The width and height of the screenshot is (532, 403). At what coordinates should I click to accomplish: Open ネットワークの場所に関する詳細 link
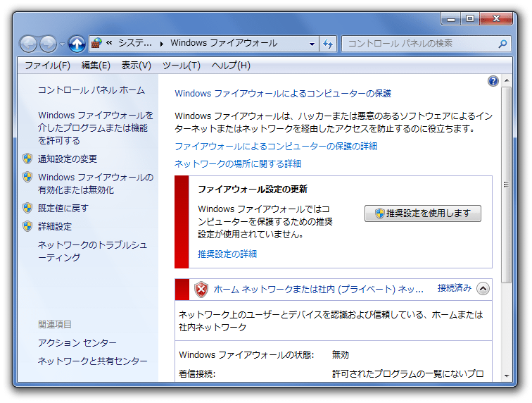click(x=238, y=163)
